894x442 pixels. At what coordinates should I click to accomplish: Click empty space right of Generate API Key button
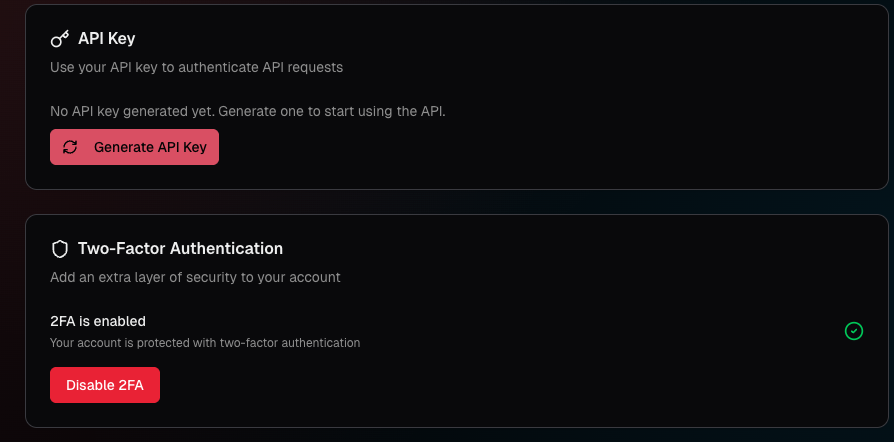500,147
